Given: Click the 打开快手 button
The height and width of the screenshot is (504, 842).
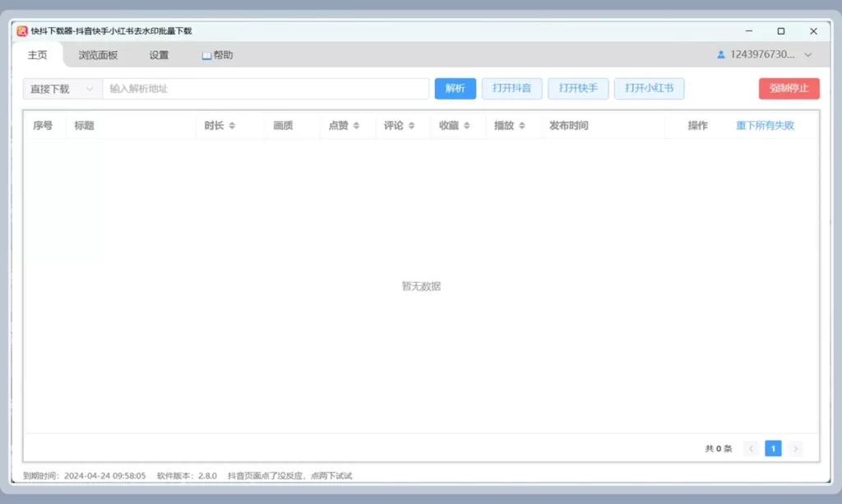Looking at the screenshot, I should [578, 89].
